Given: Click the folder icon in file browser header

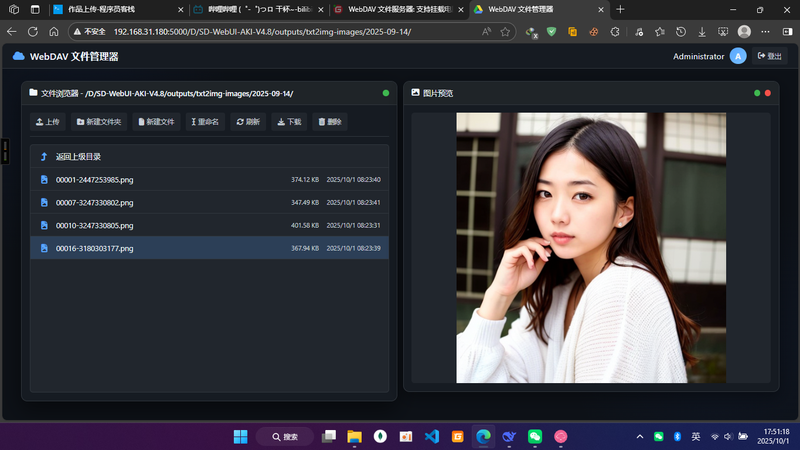Looking at the screenshot, I should click(x=33, y=93).
